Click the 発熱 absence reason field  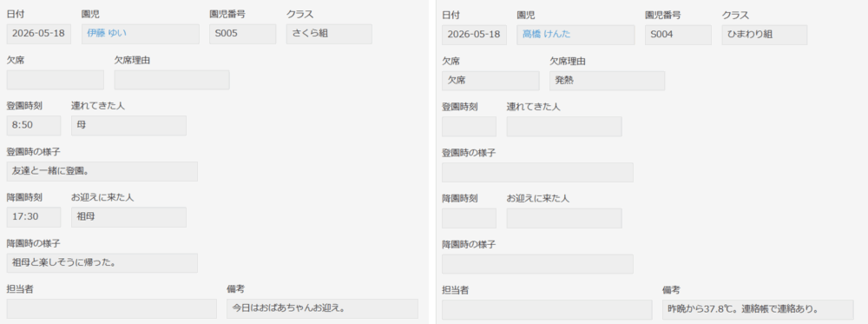(608, 81)
